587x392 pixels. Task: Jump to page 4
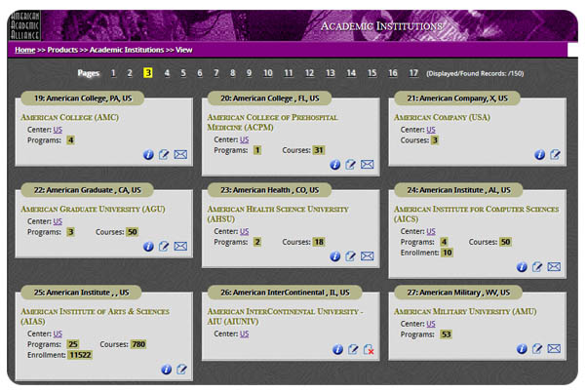(167, 72)
